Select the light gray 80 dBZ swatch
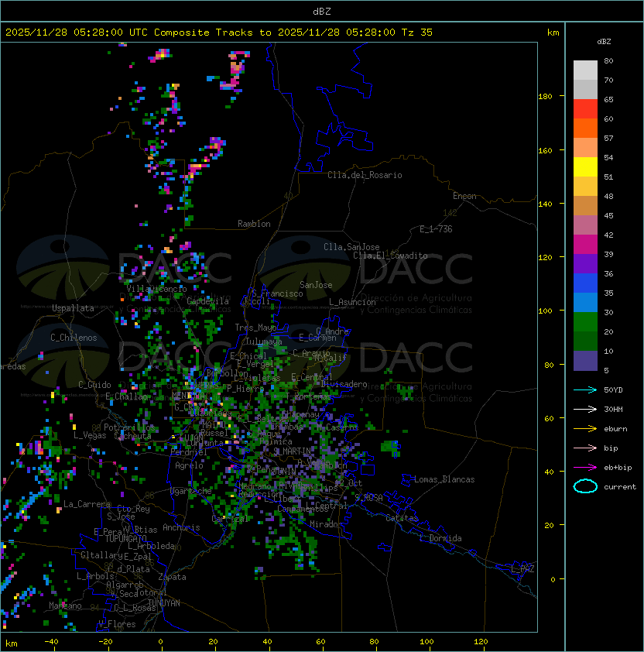Screen dimensions: 644x652 point(585,70)
